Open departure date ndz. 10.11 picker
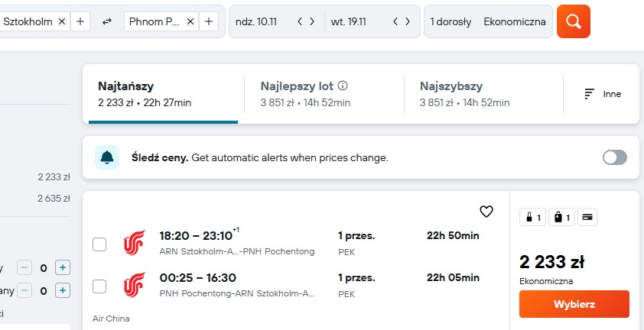The image size is (644, 330). (256, 21)
